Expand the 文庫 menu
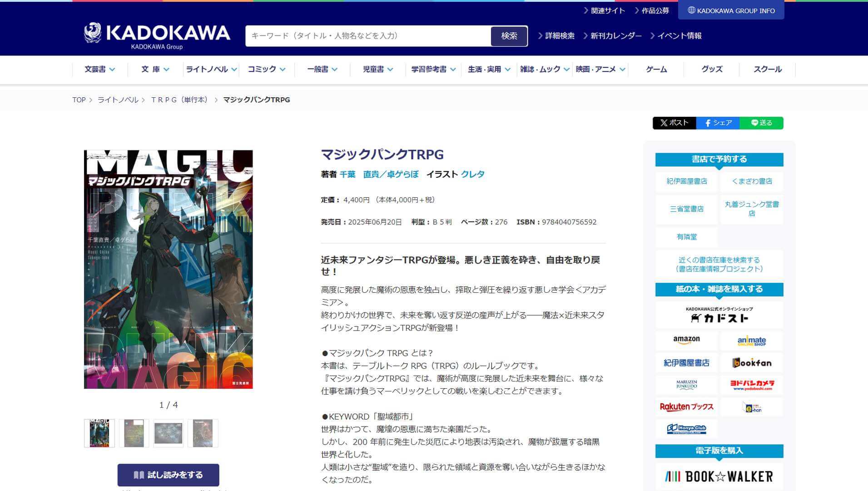The height and width of the screenshot is (491, 868). pyautogui.click(x=155, y=69)
